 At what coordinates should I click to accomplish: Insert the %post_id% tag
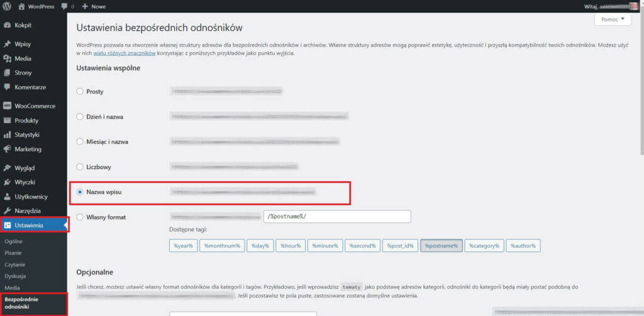401,246
